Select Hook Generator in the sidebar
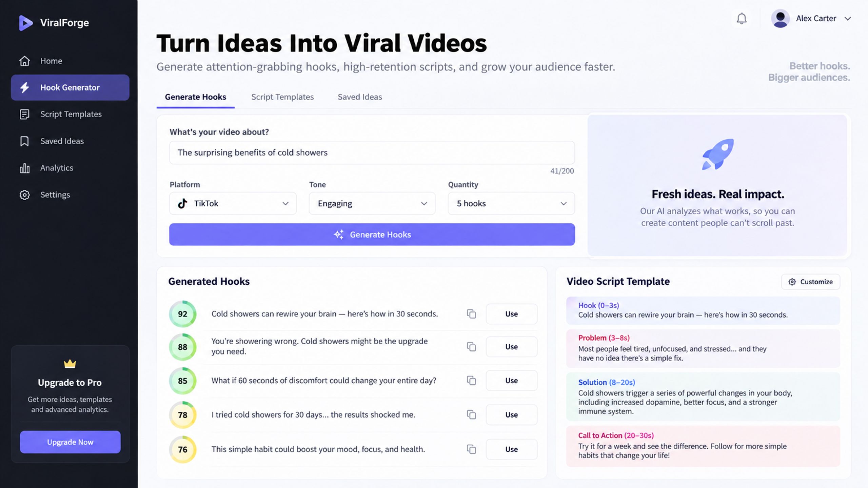 (70, 87)
